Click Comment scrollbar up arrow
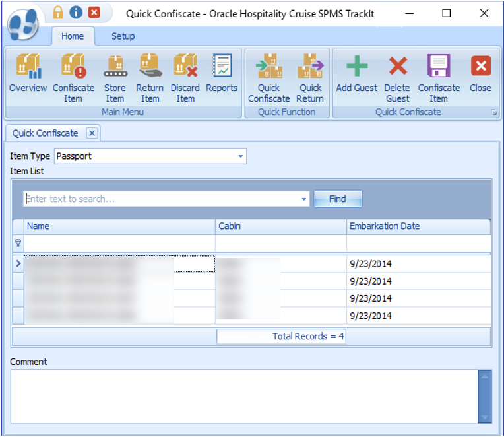Screen dimensions: 504x437 coord(485,376)
